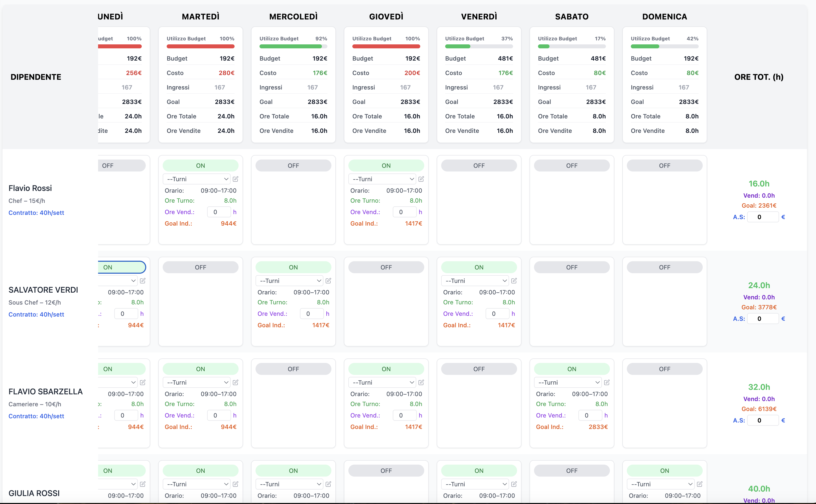This screenshot has width=816, height=504.
Task: Toggle Flavio Sbarzella's Domenica OFF switch
Action: click(x=664, y=369)
